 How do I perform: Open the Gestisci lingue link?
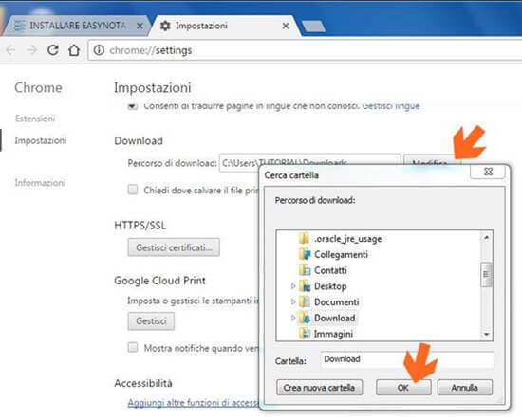coord(391,106)
